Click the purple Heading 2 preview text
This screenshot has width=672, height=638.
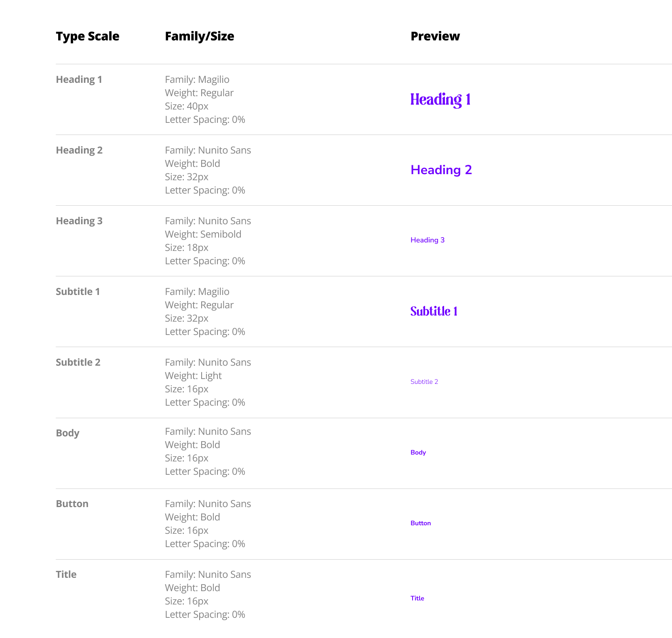click(x=441, y=170)
